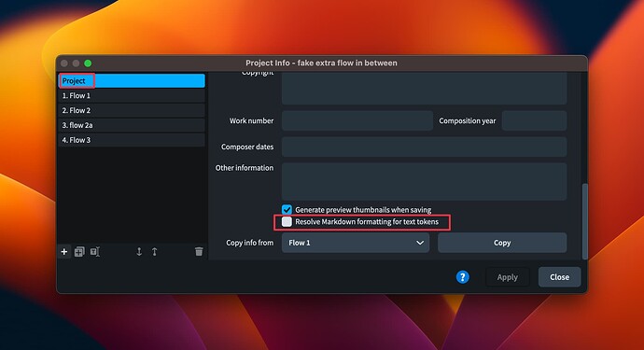Click the Apply button
The height and width of the screenshot is (350, 644).
tap(508, 277)
